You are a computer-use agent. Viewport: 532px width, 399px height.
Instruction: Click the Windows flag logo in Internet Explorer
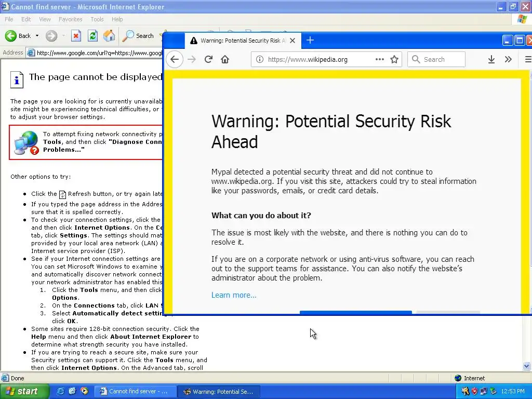tap(523, 19)
